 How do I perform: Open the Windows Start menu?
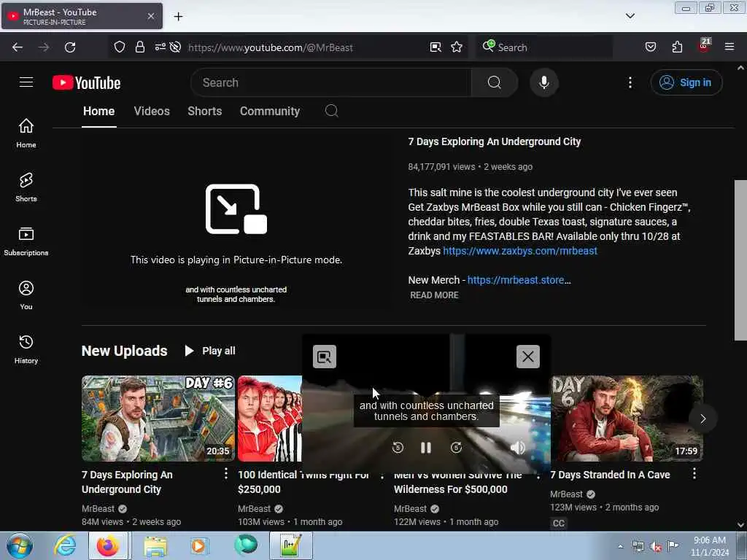pyautogui.click(x=20, y=545)
